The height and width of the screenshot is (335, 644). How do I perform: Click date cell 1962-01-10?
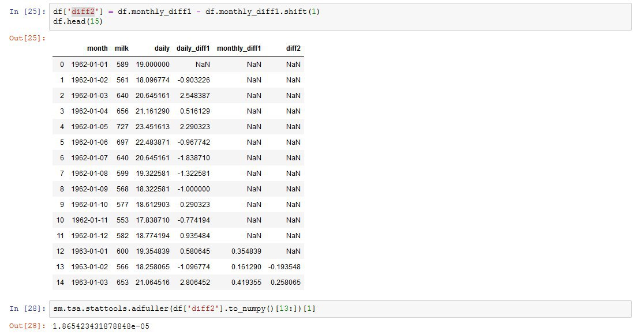tap(89, 205)
